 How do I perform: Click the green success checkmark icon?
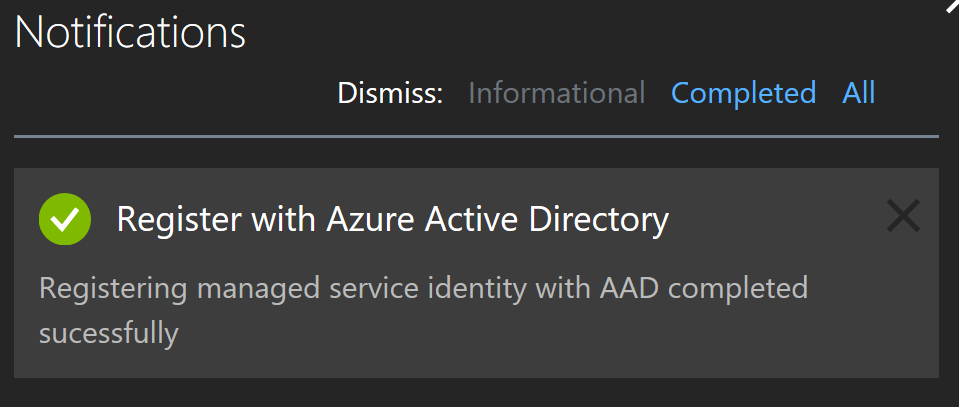(x=65, y=219)
